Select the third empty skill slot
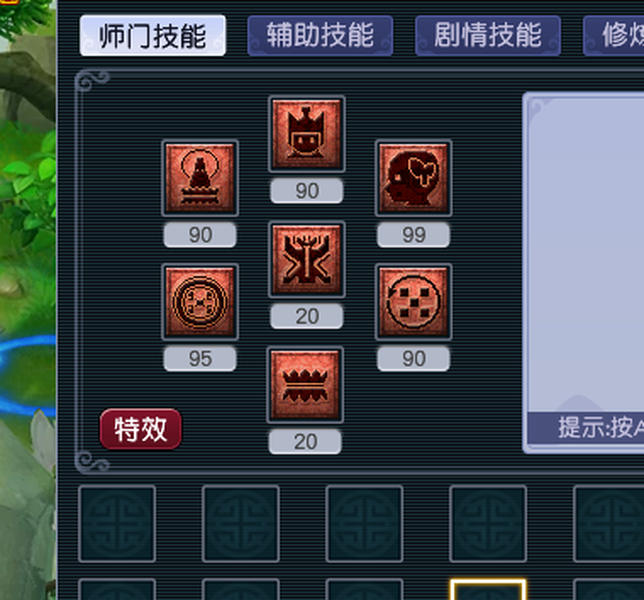The image size is (644, 600). (364, 524)
